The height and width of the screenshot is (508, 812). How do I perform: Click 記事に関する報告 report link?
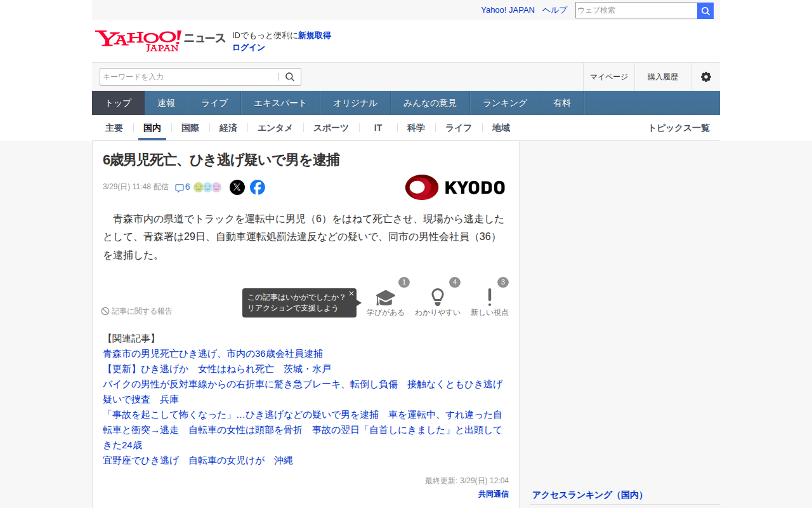tap(137, 311)
